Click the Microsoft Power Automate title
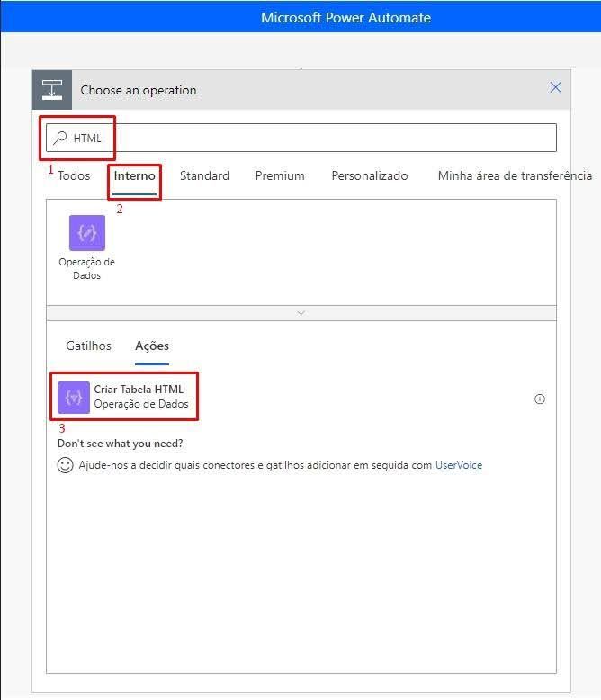Image resolution: width=601 pixels, height=700 pixels. point(345,17)
